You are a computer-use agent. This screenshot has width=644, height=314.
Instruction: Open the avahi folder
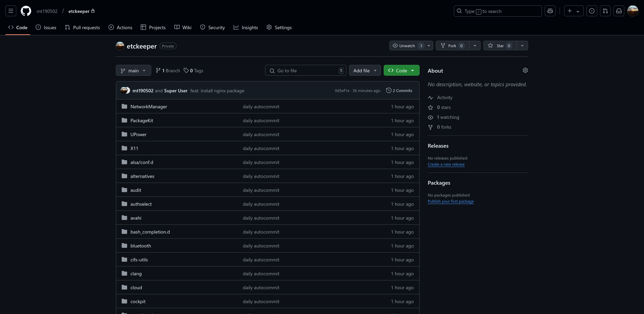coord(136,218)
